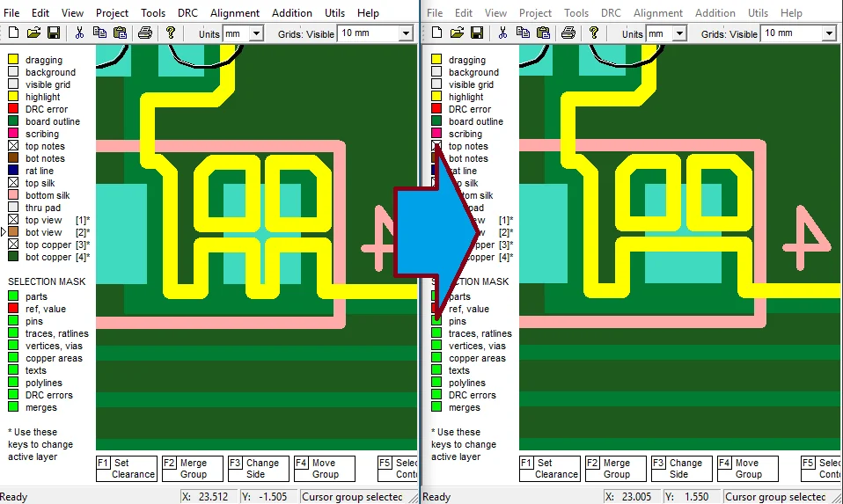Click scribing pink swatch in left window
The height and width of the screenshot is (504, 843).
(x=13, y=133)
